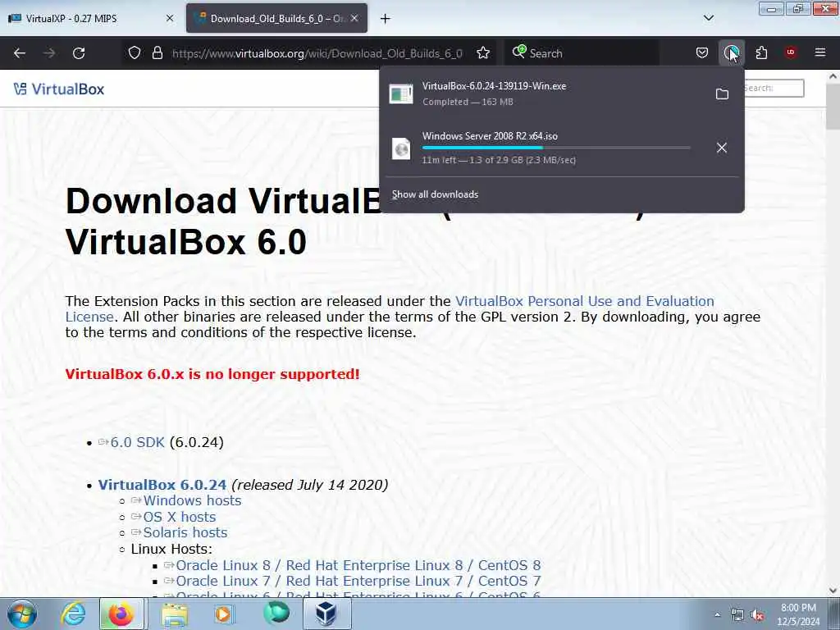Open the Firefox hamburger menu
The height and width of the screenshot is (630, 840).
(x=819, y=52)
